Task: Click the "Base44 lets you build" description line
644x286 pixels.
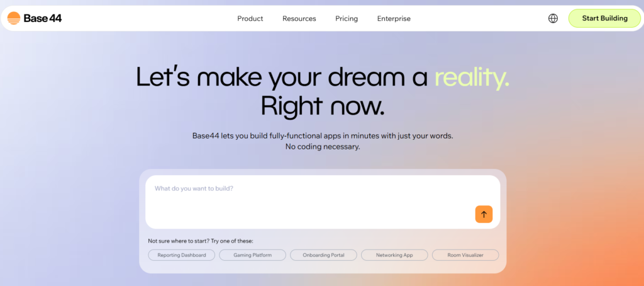Action: coord(322,135)
